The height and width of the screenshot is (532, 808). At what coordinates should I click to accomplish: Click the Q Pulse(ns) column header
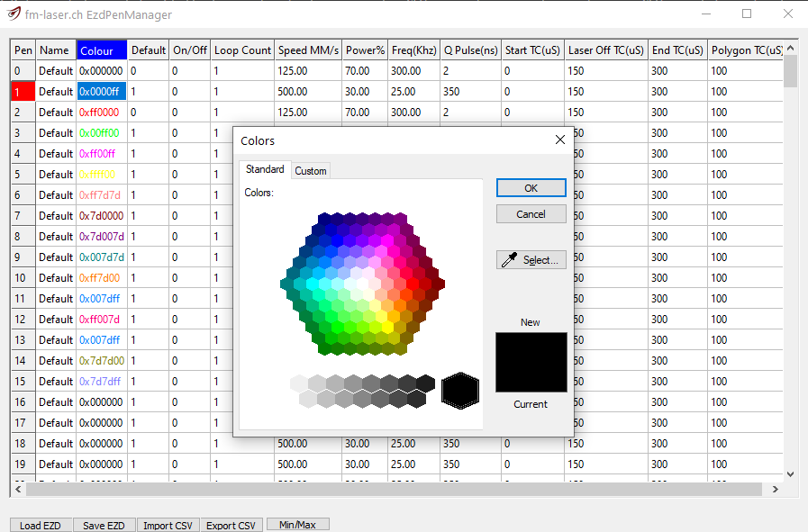[x=470, y=50]
